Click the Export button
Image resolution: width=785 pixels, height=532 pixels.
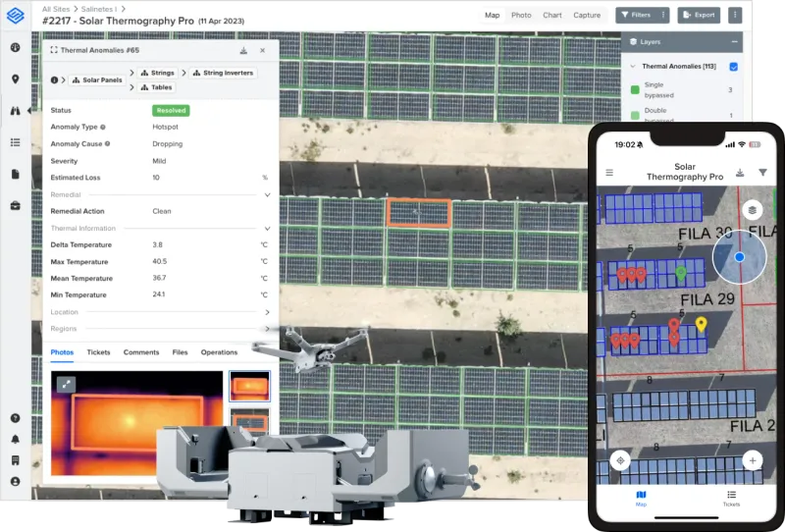pyautogui.click(x=699, y=15)
